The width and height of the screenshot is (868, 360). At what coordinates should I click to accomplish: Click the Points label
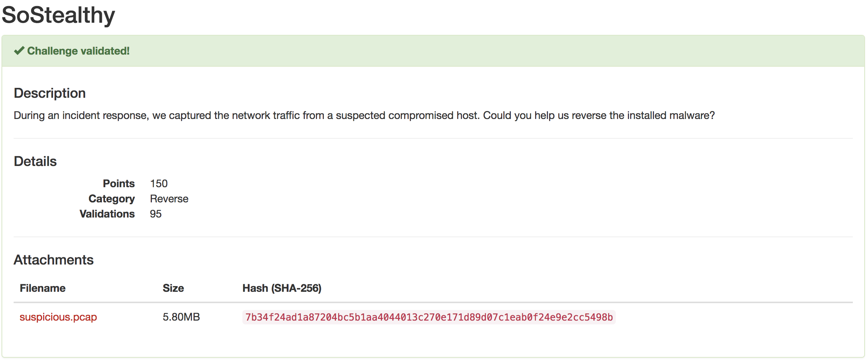tap(119, 184)
